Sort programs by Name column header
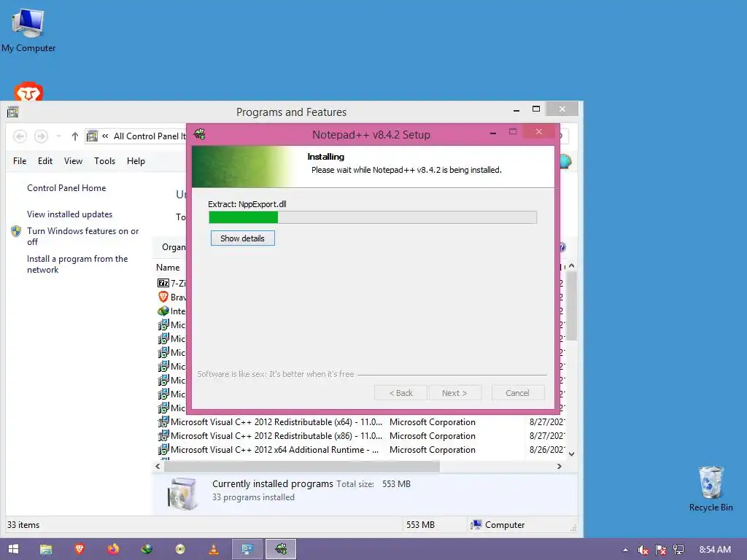Image resolution: width=747 pixels, height=560 pixels. pos(168,268)
